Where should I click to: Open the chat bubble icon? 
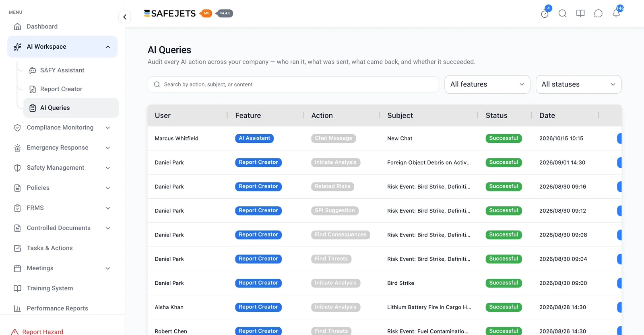tap(598, 14)
